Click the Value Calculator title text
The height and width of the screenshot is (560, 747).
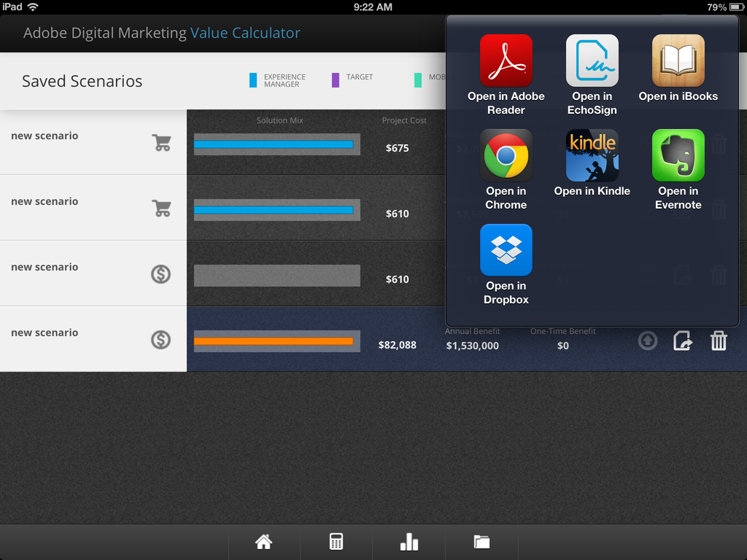click(245, 33)
